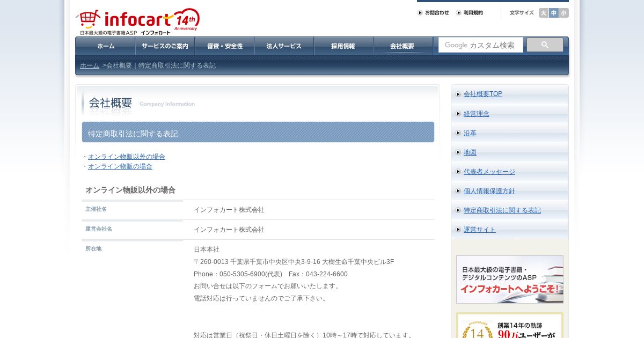The image size is (644, 338).
Task: Click the bullet icon beside 沿革
Action: tap(458, 133)
